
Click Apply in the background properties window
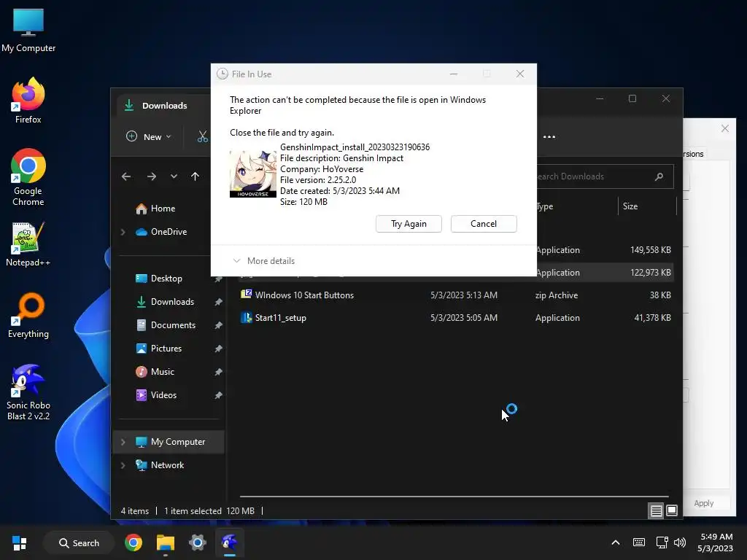704,503
